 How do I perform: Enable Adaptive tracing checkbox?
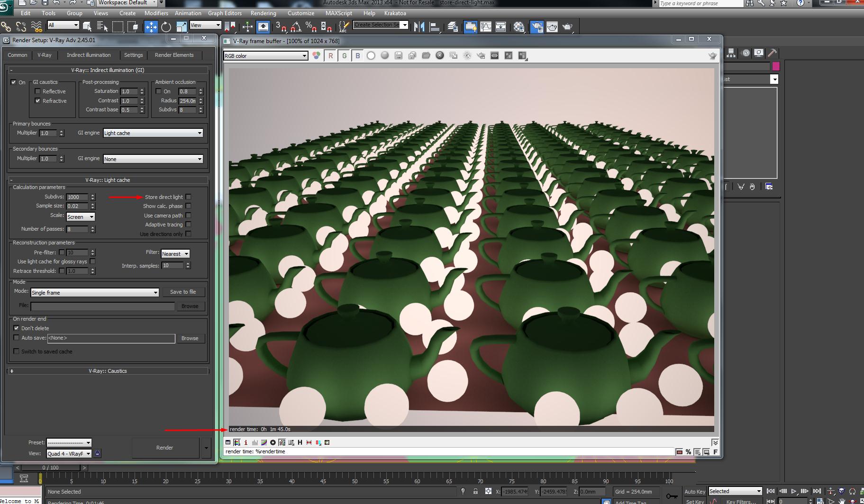(188, 225)
